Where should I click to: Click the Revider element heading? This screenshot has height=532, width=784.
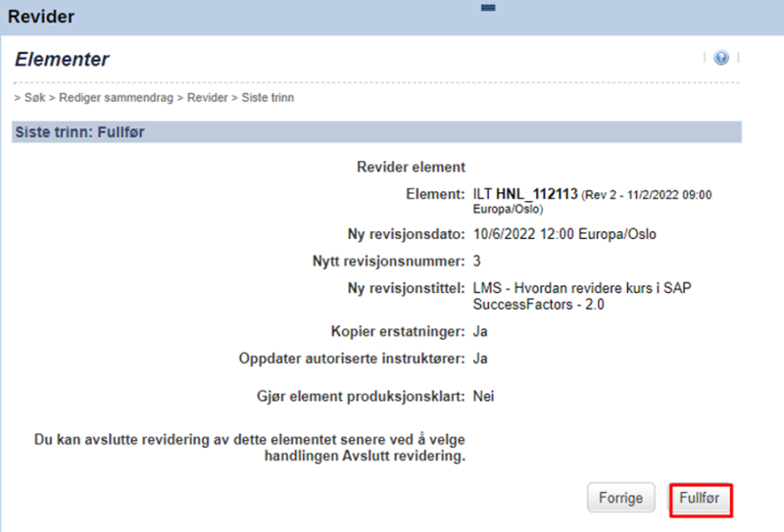(411, 167)
